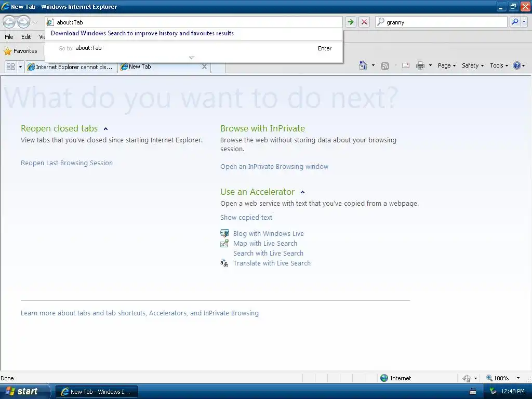
Task: Click Reopen Last Browsing Session link
Action: [66, 163]
